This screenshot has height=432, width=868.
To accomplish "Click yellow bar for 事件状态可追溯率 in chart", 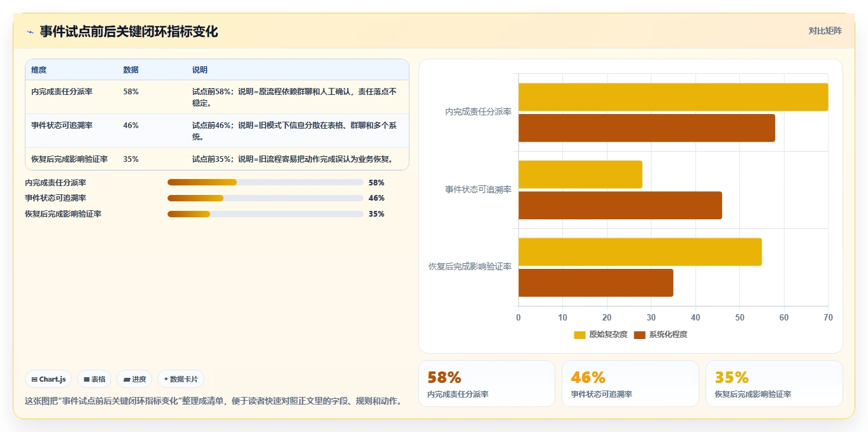I will pos(580,175).
